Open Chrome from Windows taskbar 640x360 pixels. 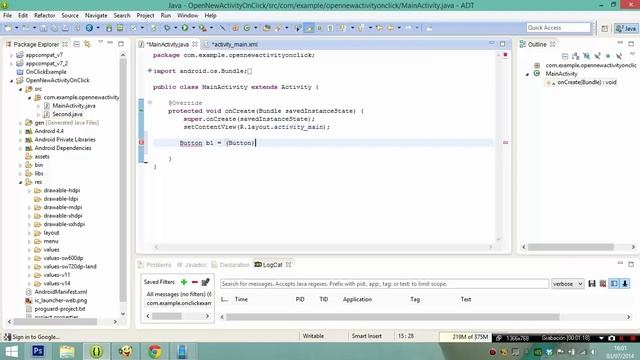154,351
